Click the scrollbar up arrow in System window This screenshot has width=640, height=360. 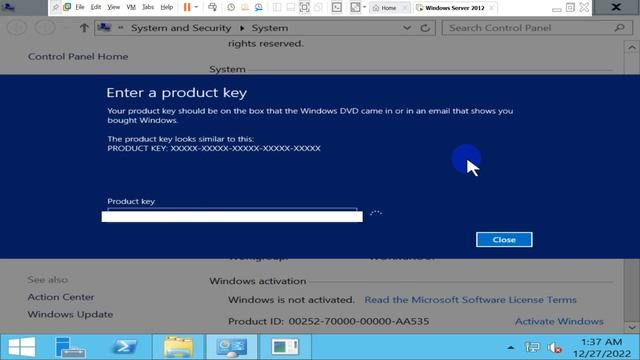632,47
